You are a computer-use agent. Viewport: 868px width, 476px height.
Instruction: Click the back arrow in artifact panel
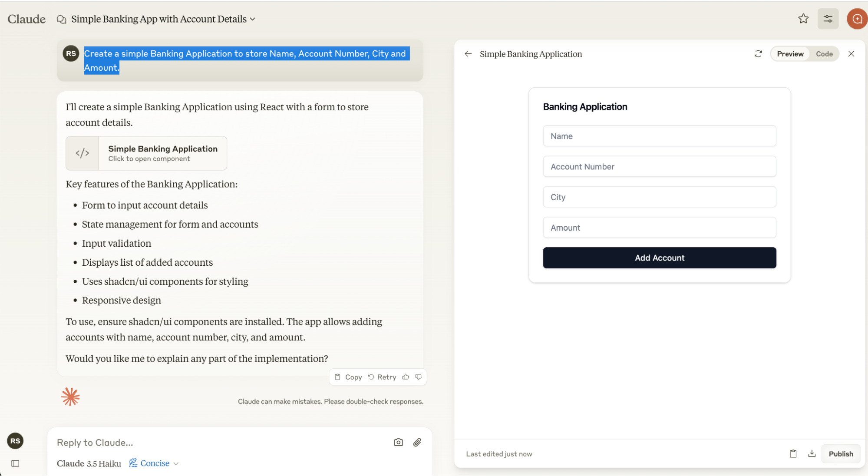468,54
